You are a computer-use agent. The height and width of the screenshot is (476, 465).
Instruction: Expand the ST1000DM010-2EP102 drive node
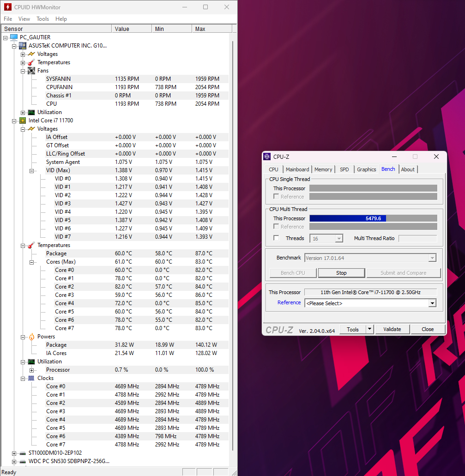point(14,453)
